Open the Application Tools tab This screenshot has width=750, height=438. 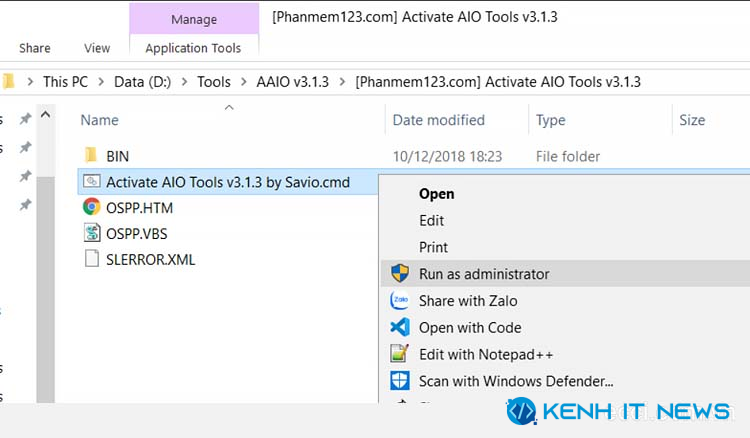tap(193, 48)
